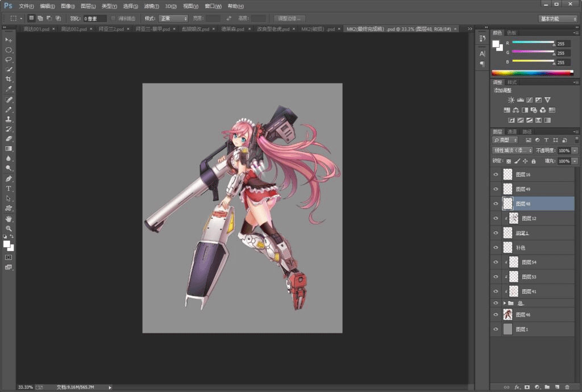Click the red R color slider
This screenshot has height=392, width=582.
[533, 42]
